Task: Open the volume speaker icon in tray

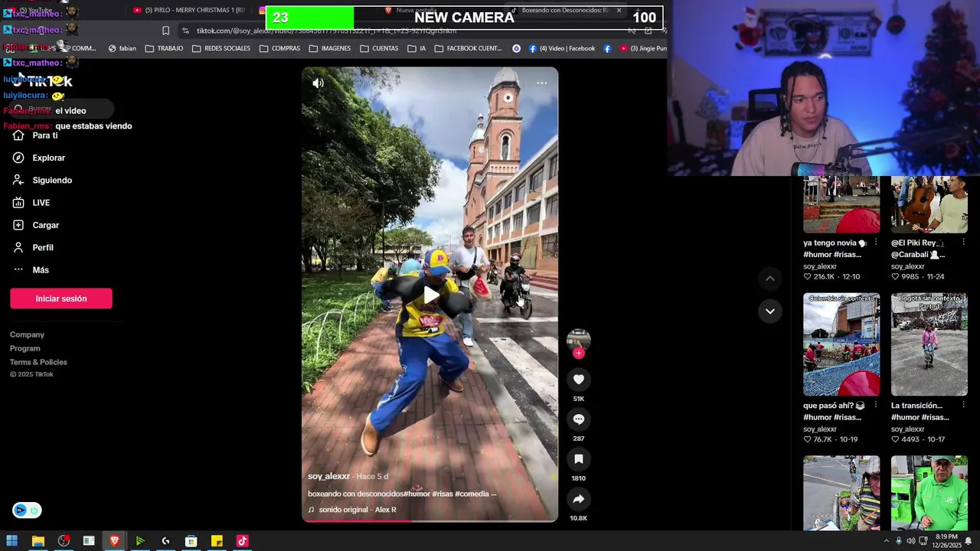Action: 911,541
